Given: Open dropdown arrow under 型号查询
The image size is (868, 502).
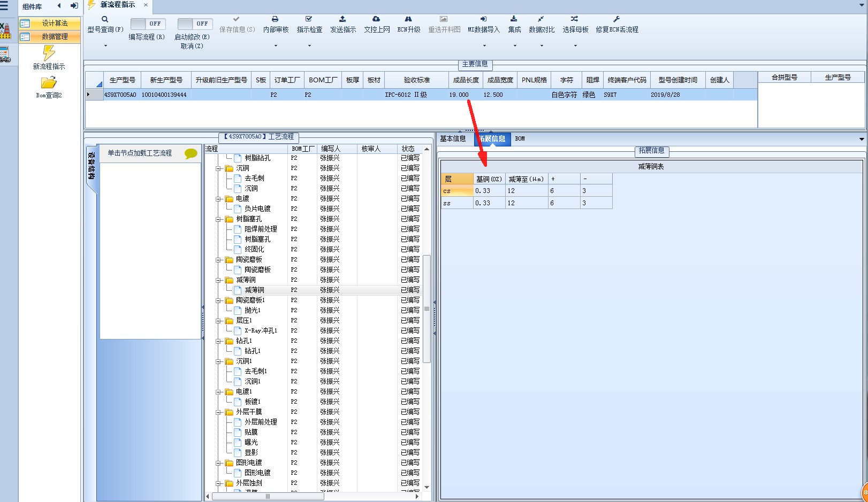Looking at the screenshot, I should click(105, 46).
